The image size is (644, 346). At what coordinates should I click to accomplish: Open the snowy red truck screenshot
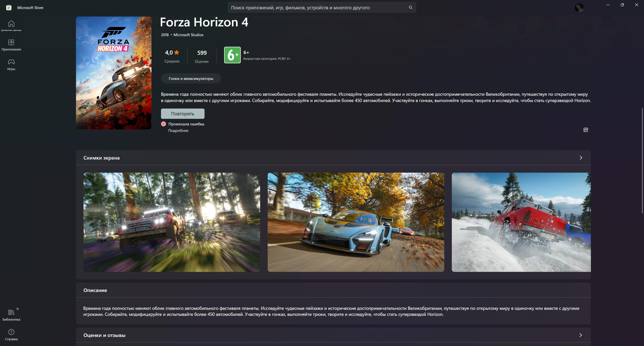point(521,222)
